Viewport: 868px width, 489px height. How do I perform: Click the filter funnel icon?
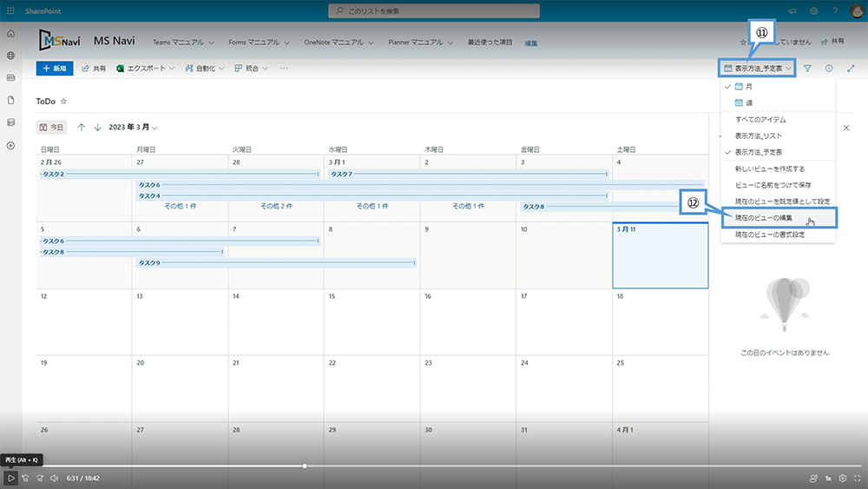pos(807,69)
